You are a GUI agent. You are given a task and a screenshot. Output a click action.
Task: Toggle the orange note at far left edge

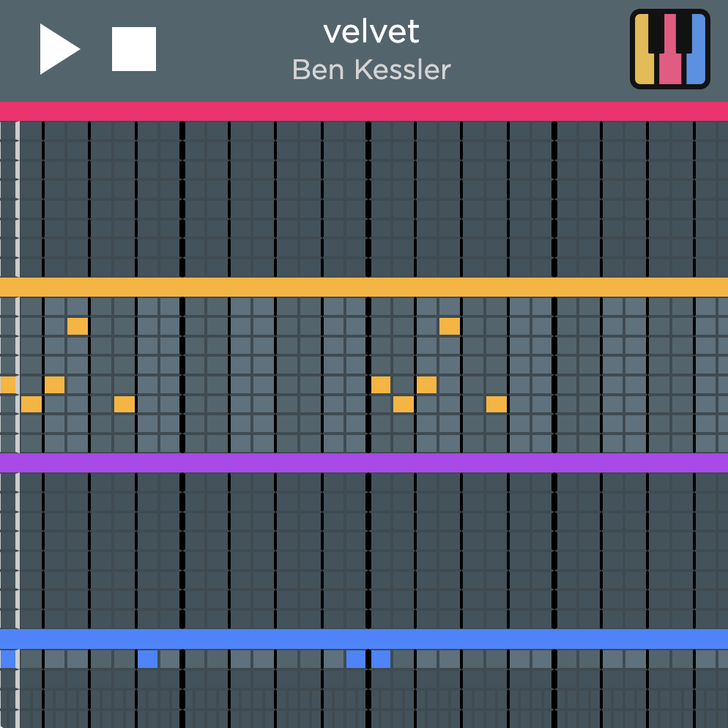7,385
